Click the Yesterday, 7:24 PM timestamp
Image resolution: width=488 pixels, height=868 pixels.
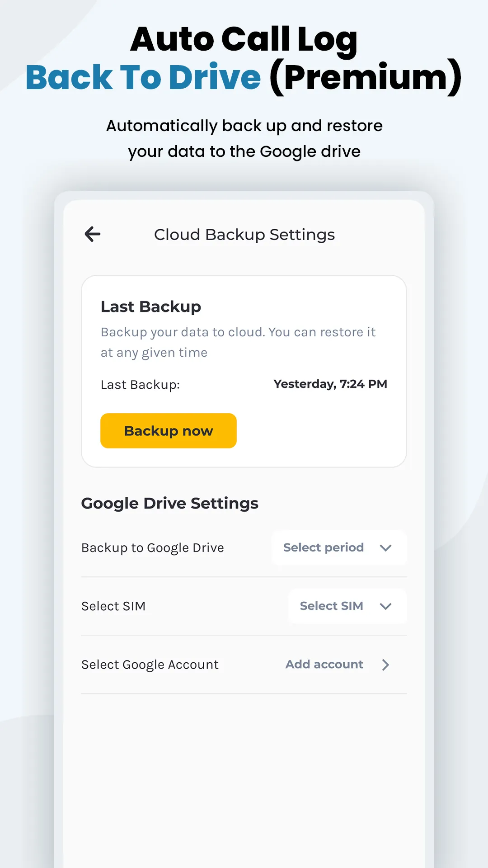330,384
